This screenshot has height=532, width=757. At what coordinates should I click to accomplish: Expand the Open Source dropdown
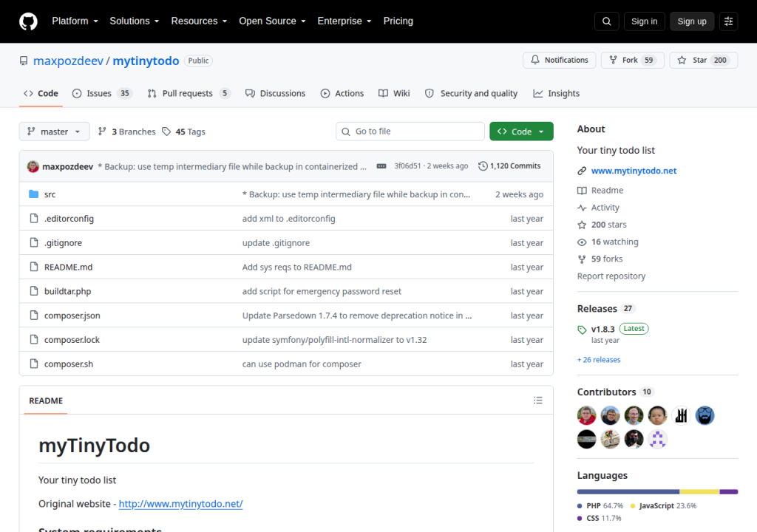coord(272,21)
